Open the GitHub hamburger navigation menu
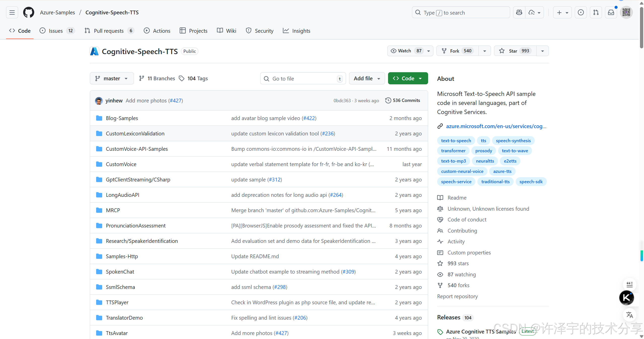644x339 pixels. click(x=12, y=12)
